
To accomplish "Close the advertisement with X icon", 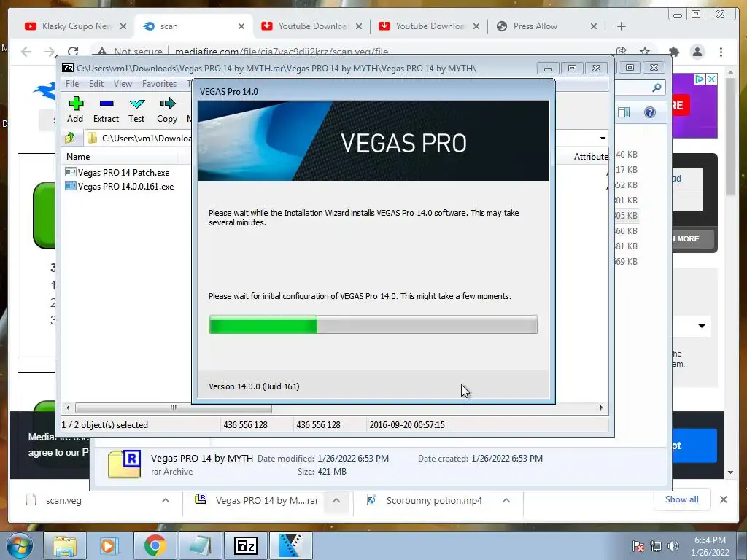I will tap(712, 79).
